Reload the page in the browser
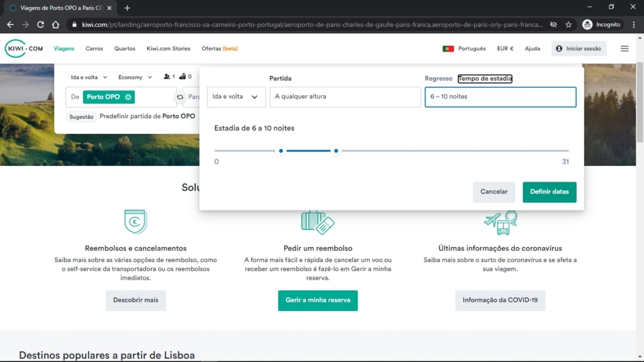This screenshot has height=362, width=644. pyautogui.click(x=40, y=25)
